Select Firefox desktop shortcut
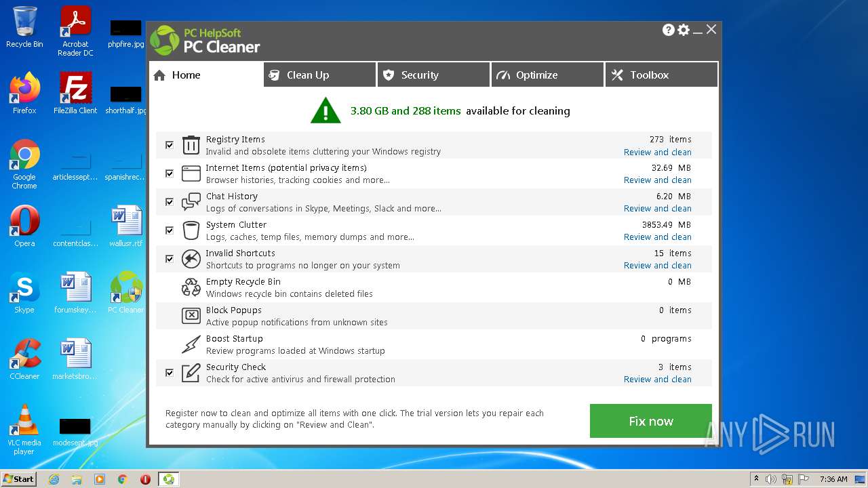 tap(24, 94)
